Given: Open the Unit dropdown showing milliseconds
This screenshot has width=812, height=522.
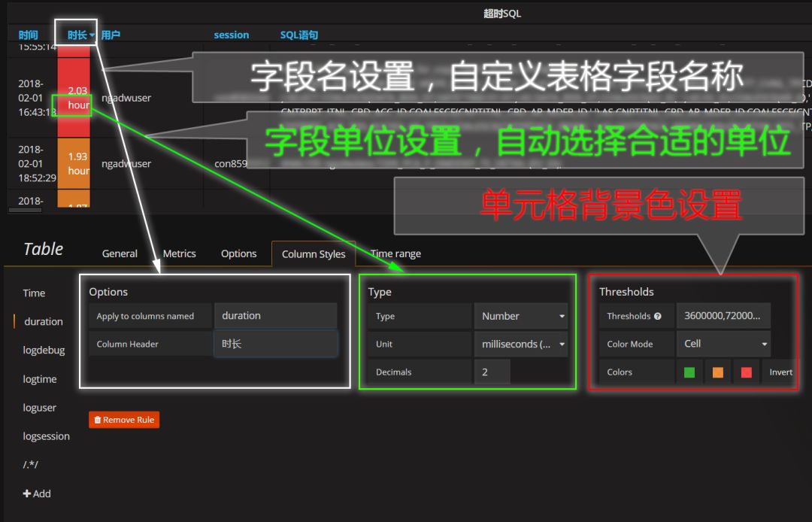Looking at the screenshot, I should pos(521,344).
